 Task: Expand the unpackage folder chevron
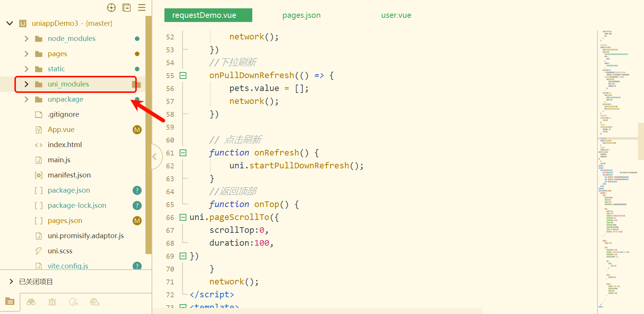coord(27,99)
